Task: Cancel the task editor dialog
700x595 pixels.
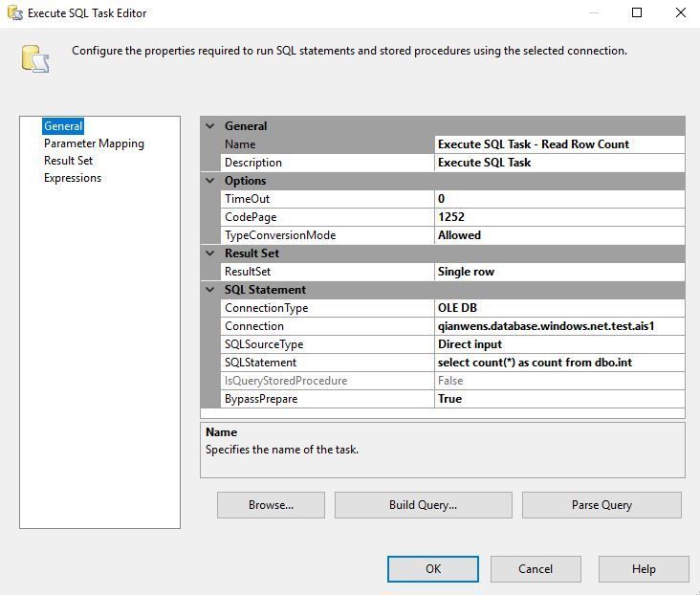Action: tap(536, 568)
